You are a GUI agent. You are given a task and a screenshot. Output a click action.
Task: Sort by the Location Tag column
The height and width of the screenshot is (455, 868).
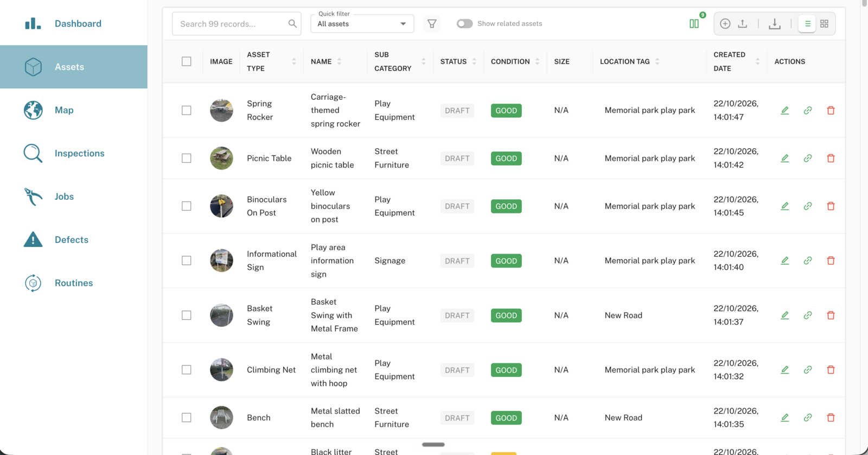[657, 61]
